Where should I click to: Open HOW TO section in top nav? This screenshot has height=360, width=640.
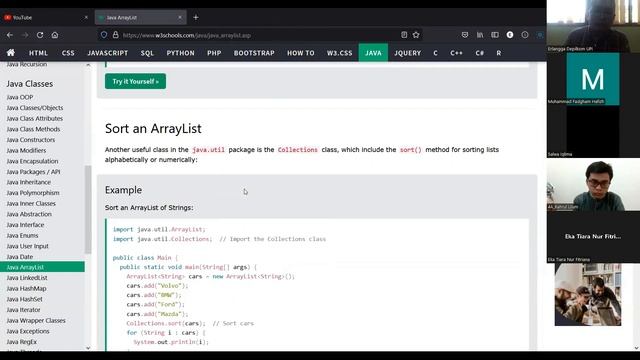coord(301,53)
